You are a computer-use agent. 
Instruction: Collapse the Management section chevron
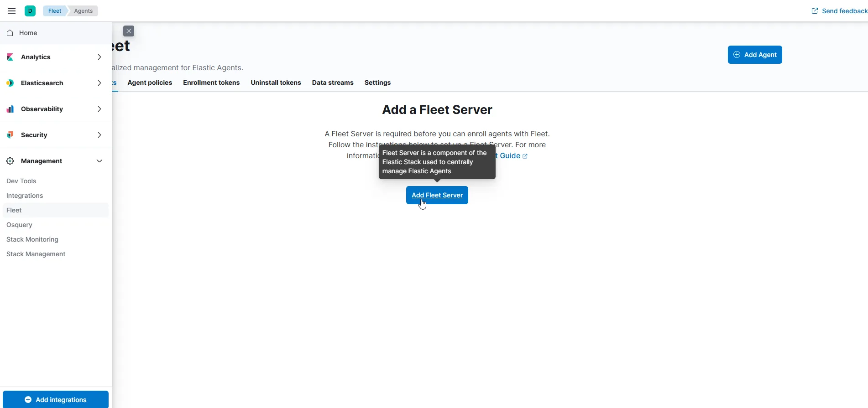point(99,161)
